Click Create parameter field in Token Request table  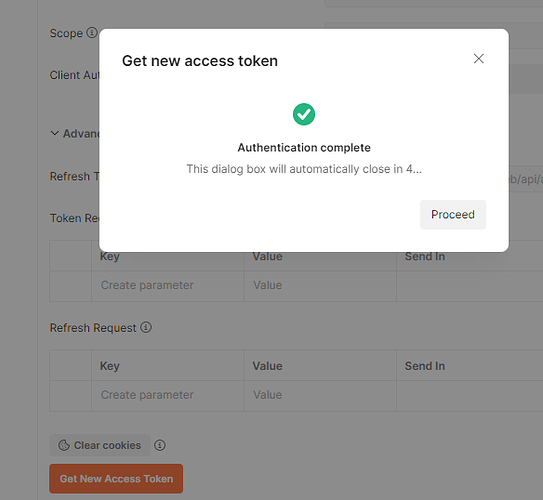point(168,285)
